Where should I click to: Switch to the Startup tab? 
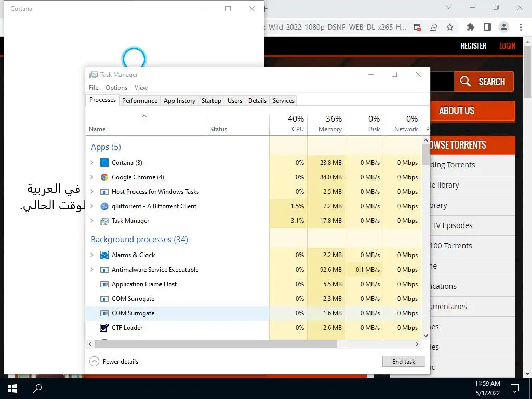211,101
